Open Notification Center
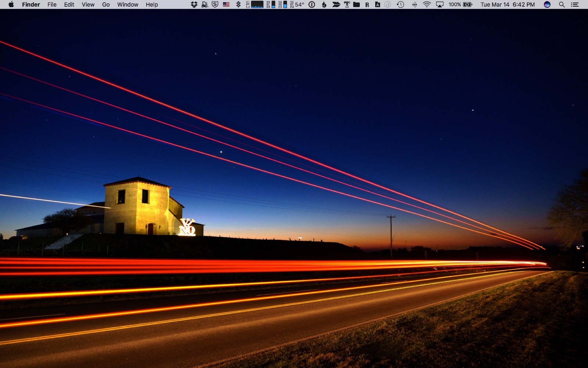This screenshot has height=368, width=588. [x=576, y=5]
